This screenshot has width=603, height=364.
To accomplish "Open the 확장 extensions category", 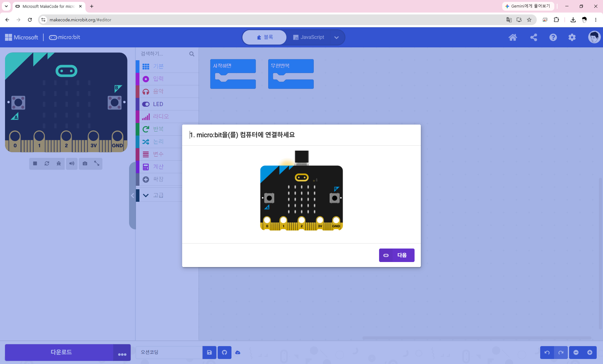I will click(x=159, y=179).
